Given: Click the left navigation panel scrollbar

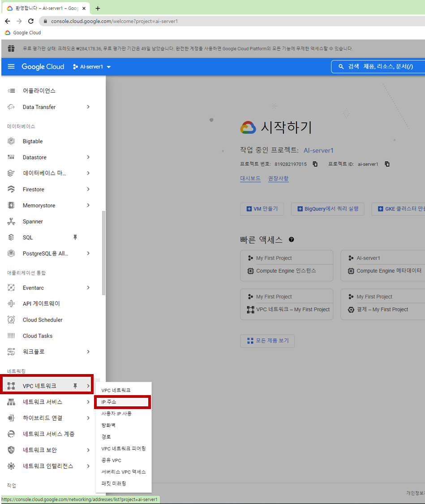Looking at the screenshot, I should (x=103, y=253).
